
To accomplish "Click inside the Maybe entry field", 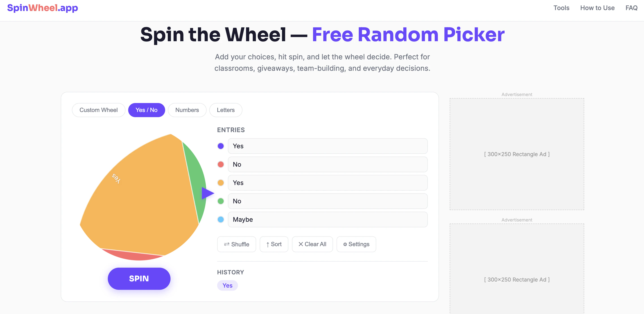I will pyautogui.click(x=328, y=219).
